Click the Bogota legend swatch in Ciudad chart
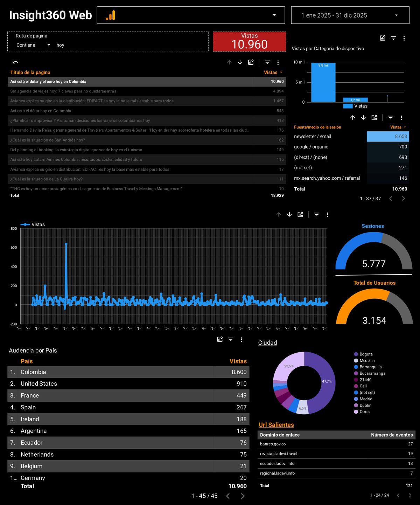This screenshot has height=505, width=420. click(356, 354)
